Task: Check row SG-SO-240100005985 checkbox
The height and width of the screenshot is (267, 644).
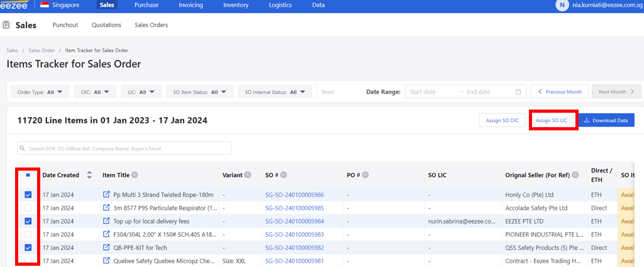Action: coord(28,208)
